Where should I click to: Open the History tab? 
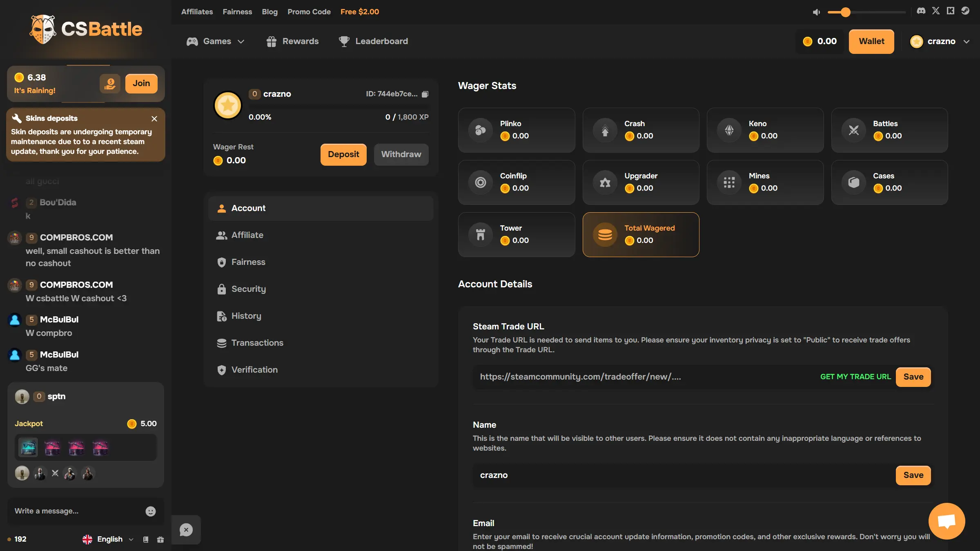coord(321,316)
